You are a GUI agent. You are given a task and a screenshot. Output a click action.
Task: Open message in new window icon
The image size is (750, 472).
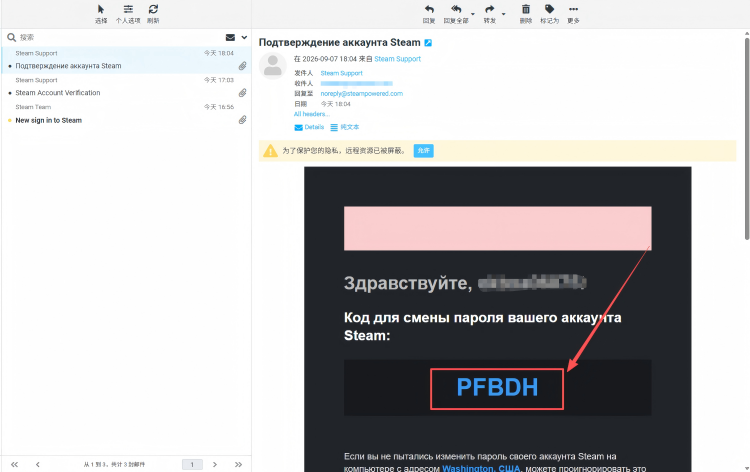[x=428, y=43]
